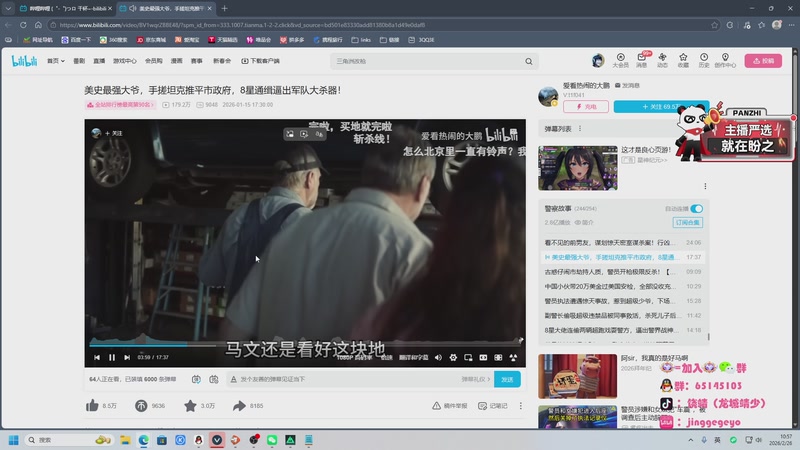Open the danmaku text style icon
This screenshot has height=450, width=800.
234,379
